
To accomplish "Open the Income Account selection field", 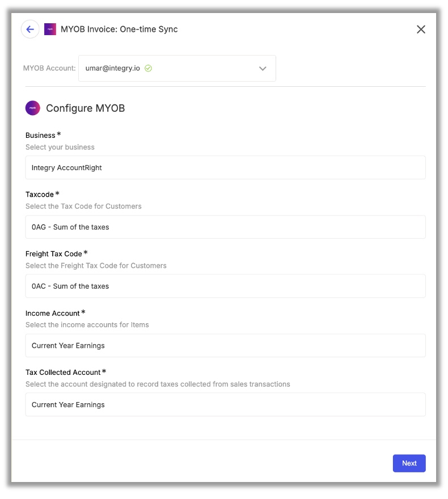I will (225, 345).
